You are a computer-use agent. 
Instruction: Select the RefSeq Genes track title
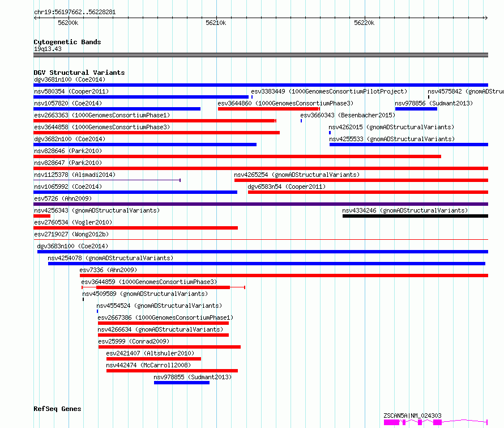[57, 409]
